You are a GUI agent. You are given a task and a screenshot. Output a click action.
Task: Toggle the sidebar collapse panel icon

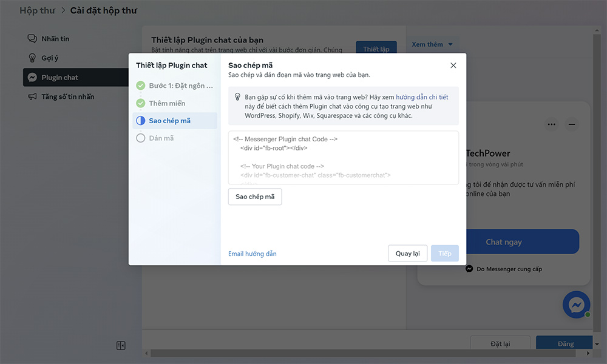click(x=121, y=346)
